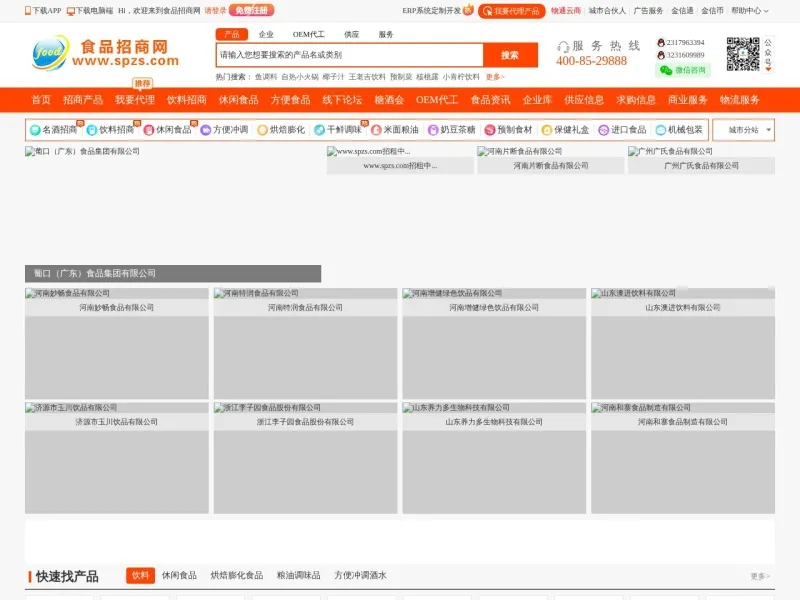Select the 企业 search tab

click(x=266, y=34)
